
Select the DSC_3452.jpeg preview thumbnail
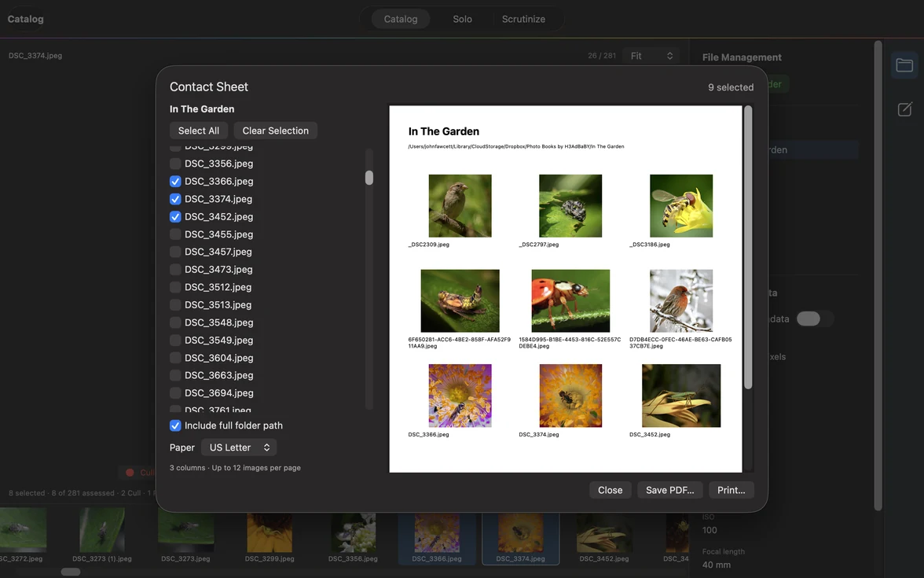click(x=681, y=396)
